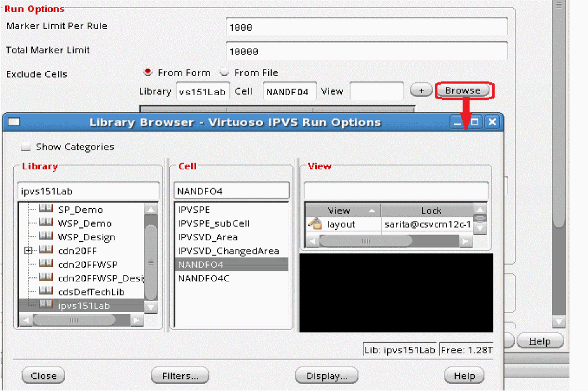
Task: Click the sarita@csvcm12c-1 lock cell
Action: pos(427,224)
